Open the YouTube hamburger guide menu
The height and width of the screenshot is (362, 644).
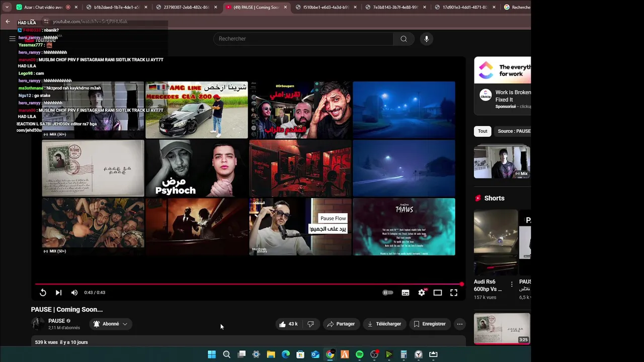click(12, 39)
